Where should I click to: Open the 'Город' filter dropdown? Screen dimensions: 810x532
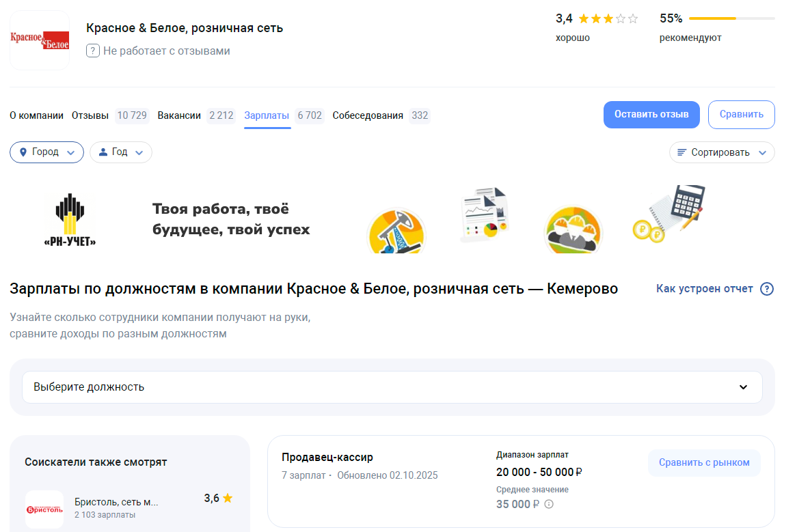point(46,152)
